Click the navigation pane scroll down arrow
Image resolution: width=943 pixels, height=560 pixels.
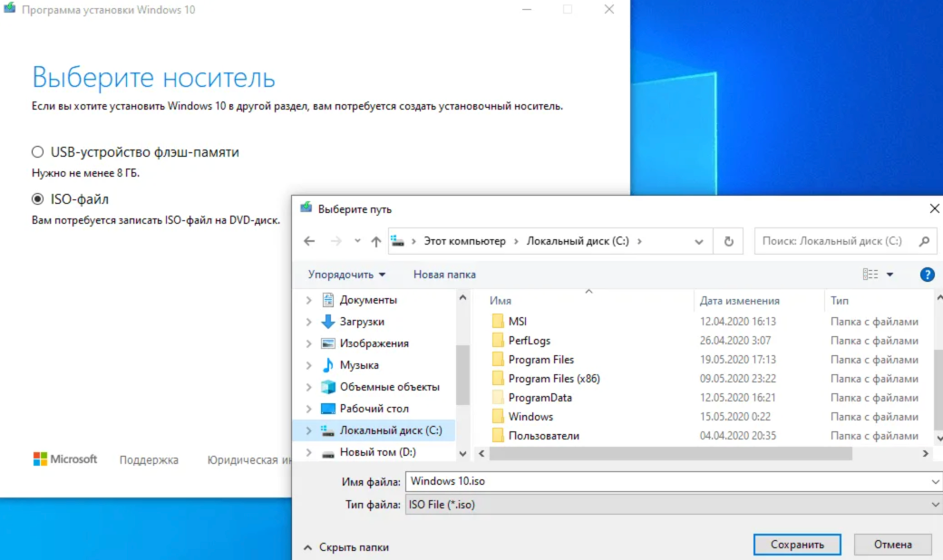462,454
